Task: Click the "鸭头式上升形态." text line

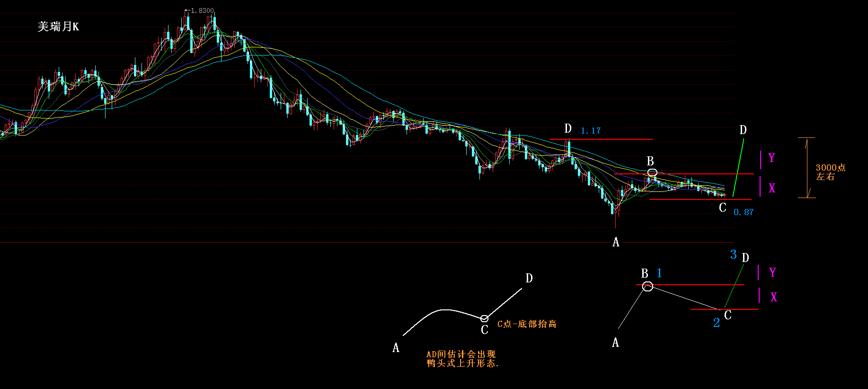Action: (463, 363)
